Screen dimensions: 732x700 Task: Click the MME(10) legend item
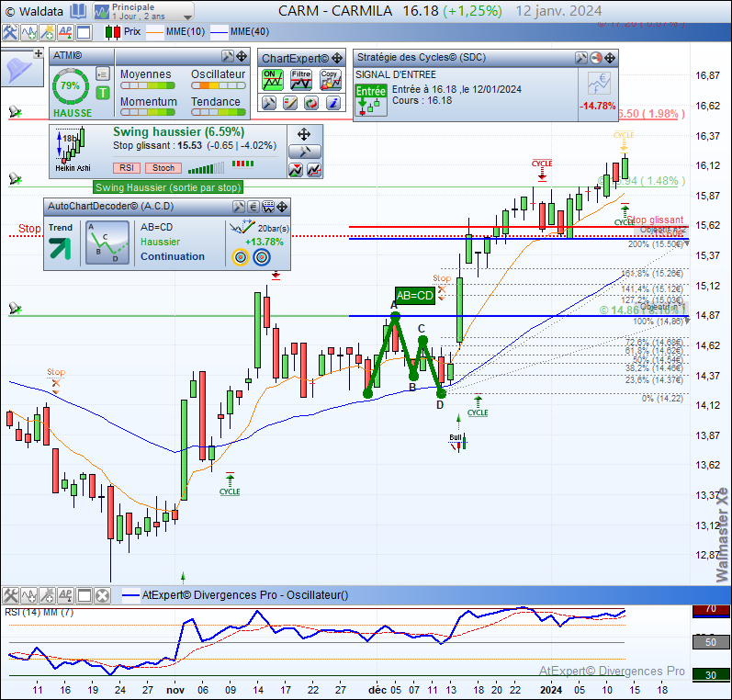click(186, 31)
